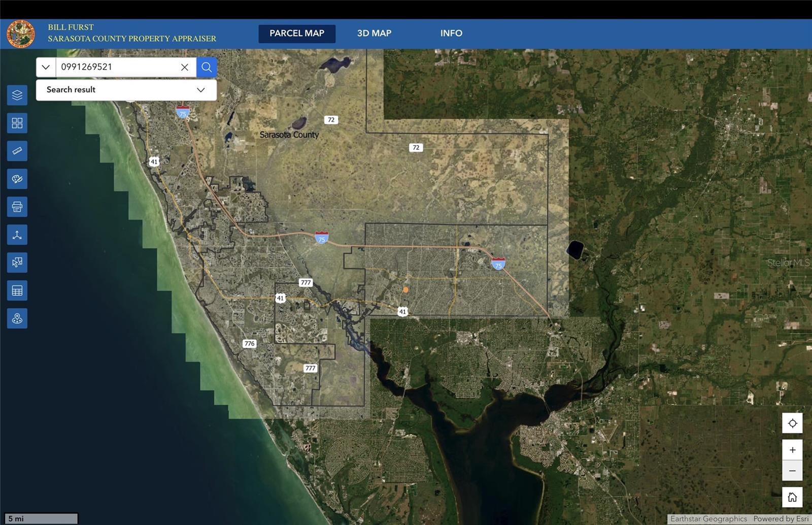This screenshot has height=525, width=812.
Task: Open the coordinate conversion tool
Action: pyautogui.click(x=17, y=234)
